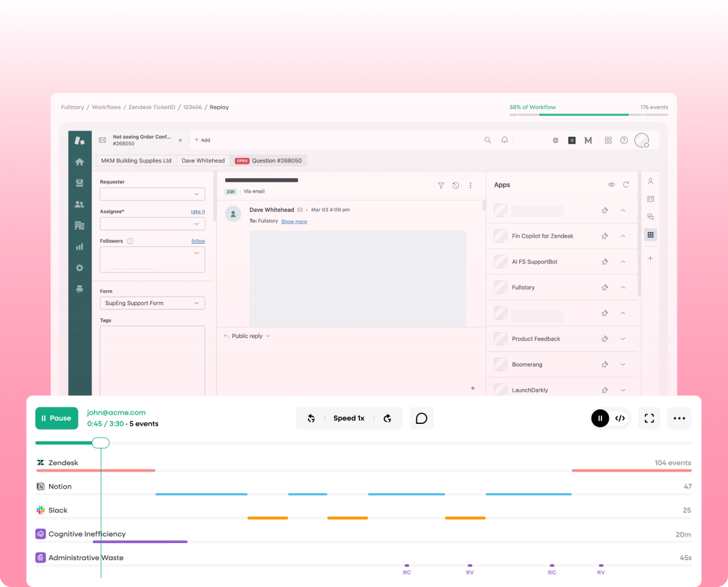Open the notifications bell icon

click(x=503, y=140)
